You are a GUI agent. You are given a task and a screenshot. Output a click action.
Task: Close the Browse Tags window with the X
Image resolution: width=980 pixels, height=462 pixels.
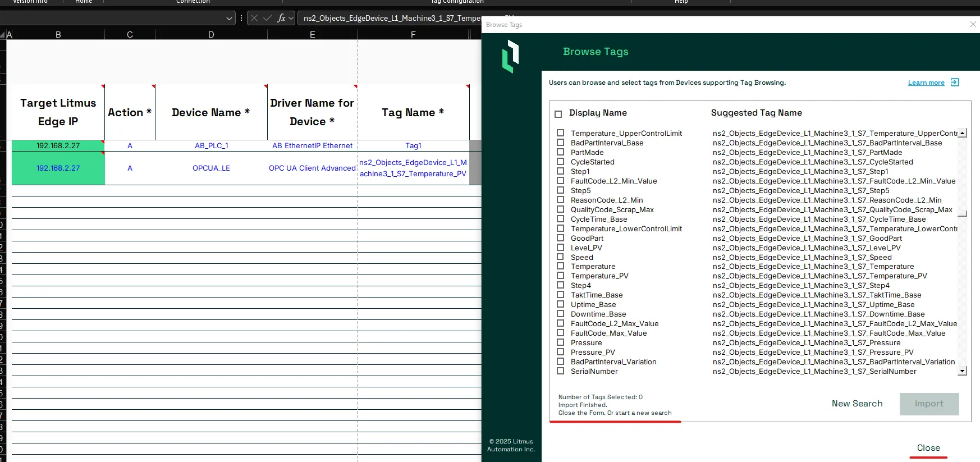[x=973, y=24]
